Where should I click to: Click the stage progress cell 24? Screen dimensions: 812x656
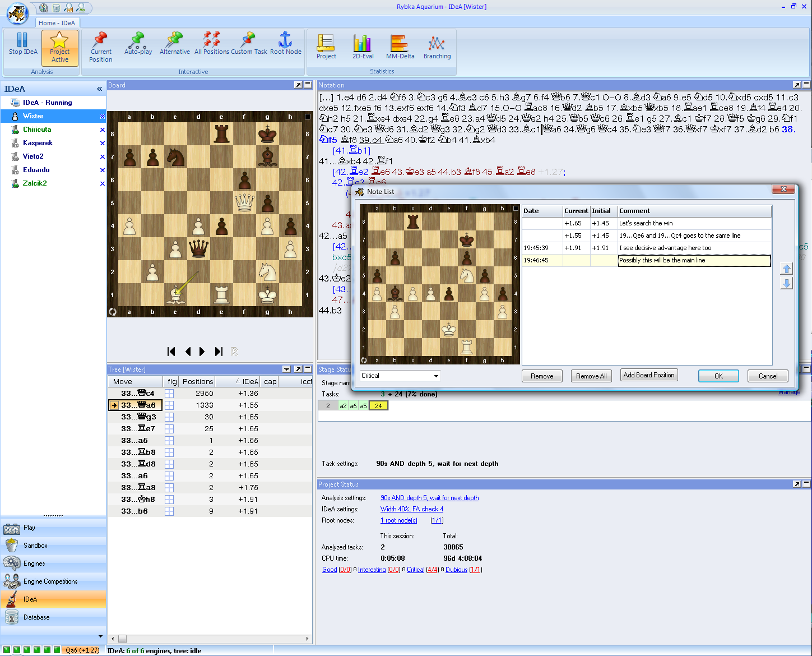[378, 406]
